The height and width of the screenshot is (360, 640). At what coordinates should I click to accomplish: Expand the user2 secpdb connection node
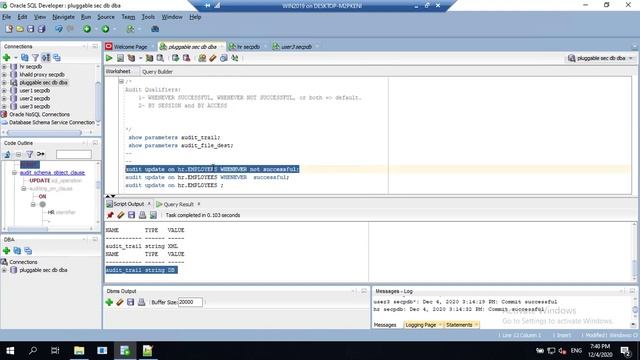4,98
